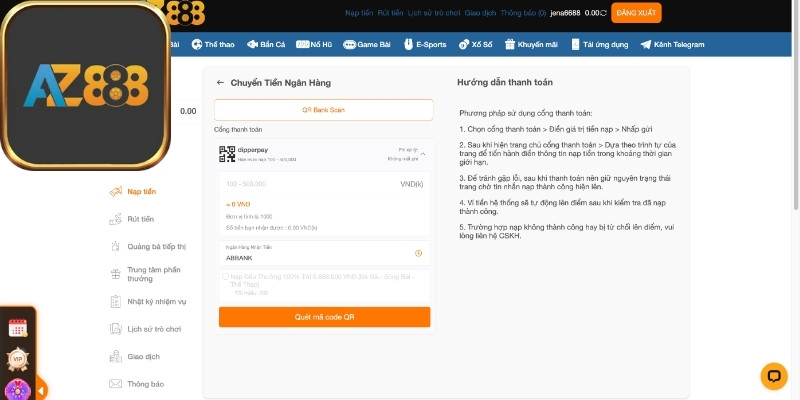Click the info icon in ABBANK field
This screenshot has height=400, width=800.
418,253
